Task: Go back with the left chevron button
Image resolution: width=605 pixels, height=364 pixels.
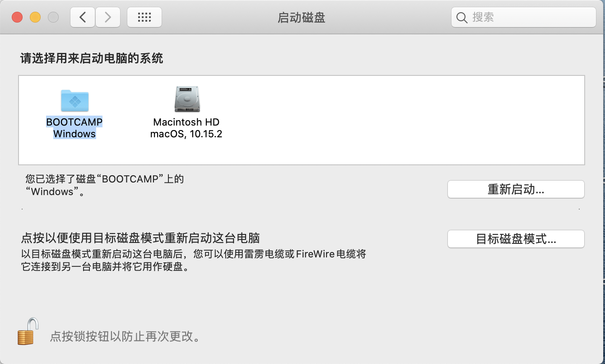Action: coord(83,18)
